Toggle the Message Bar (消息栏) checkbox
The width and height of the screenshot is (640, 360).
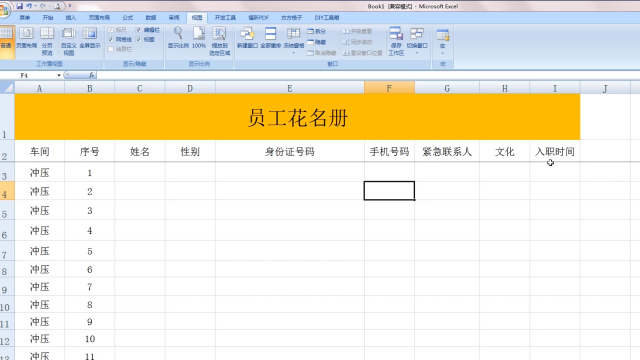[111, 49]
